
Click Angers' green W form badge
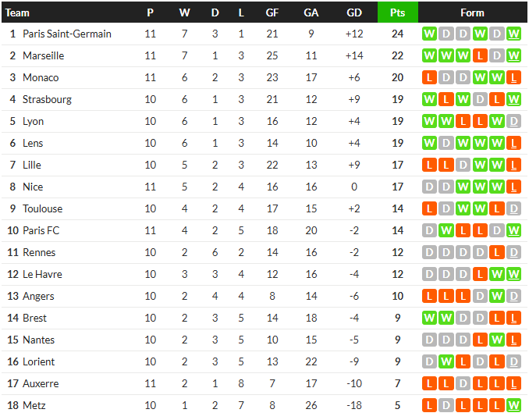pyautogui.click(x=496, y=296)
